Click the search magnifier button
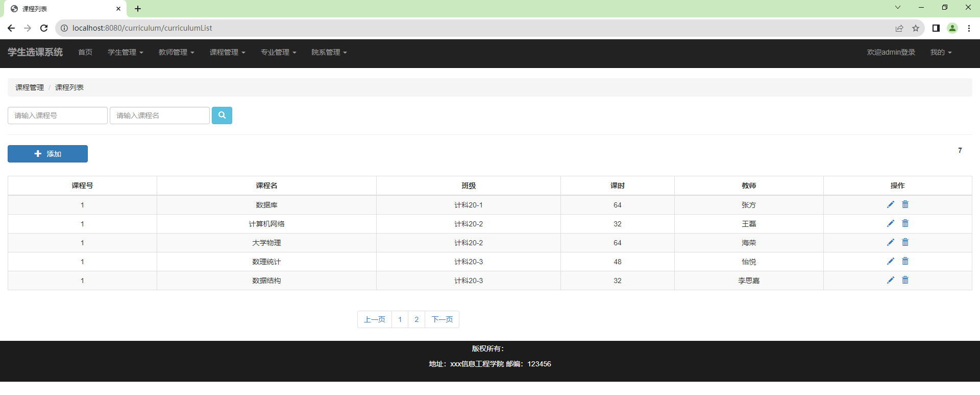The height and width of the screenshot is (395, 980). click(x=222, y=115)
